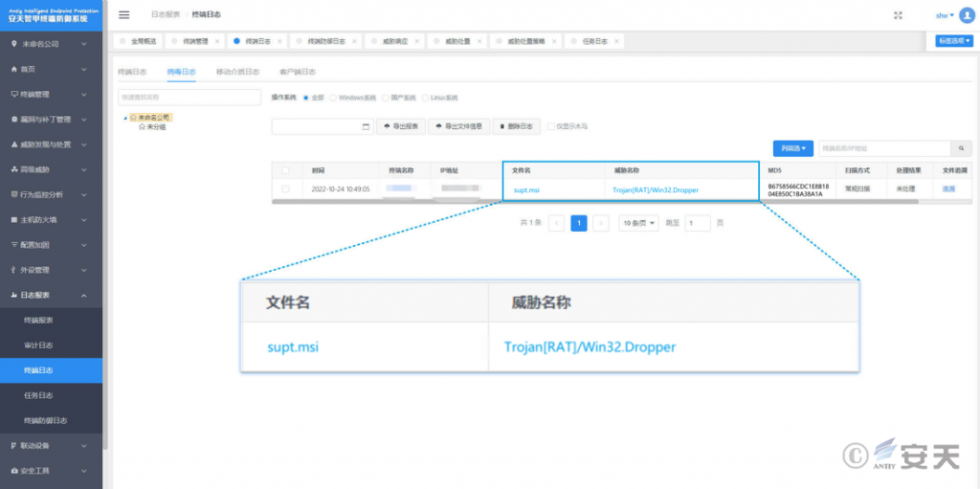Click the fullscreen icon in header
Image resolution: width=980 pixels, height=489 pixels.
[898, 15]
